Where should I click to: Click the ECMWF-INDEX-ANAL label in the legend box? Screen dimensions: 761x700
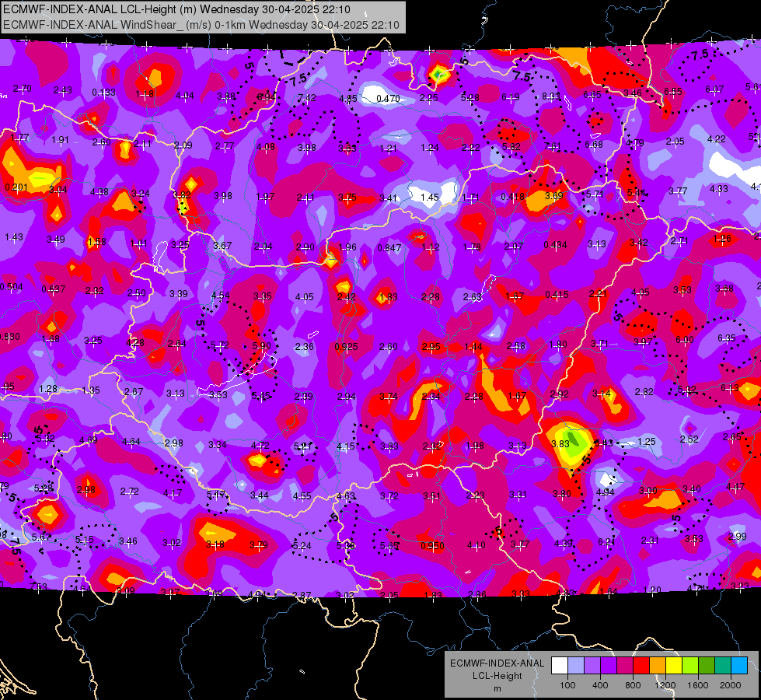tap(497, 663)
